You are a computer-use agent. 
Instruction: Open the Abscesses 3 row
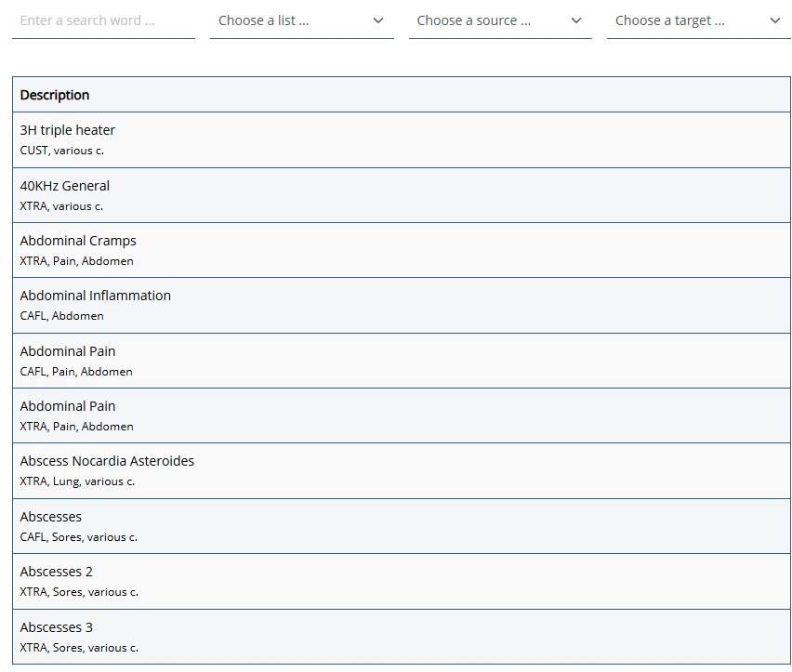[x=57, y=627]
